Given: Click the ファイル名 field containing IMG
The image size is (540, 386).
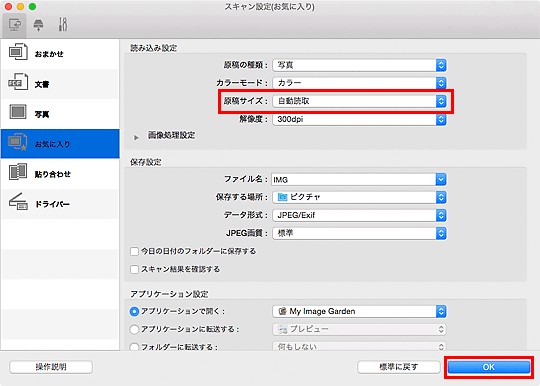Looking at the screenshot, I should (354, 180).
